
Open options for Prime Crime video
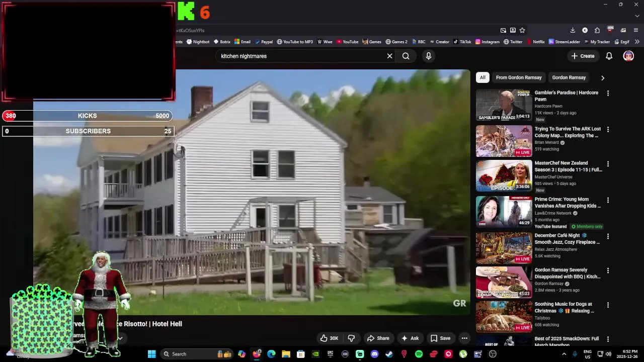[608, 200]
